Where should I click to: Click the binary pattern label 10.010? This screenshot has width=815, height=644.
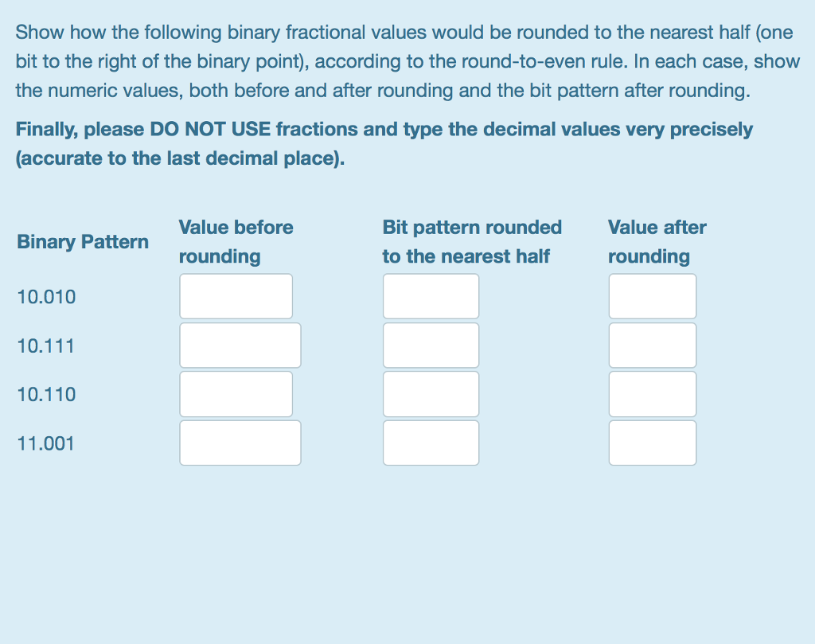click(x=46, y=296)
